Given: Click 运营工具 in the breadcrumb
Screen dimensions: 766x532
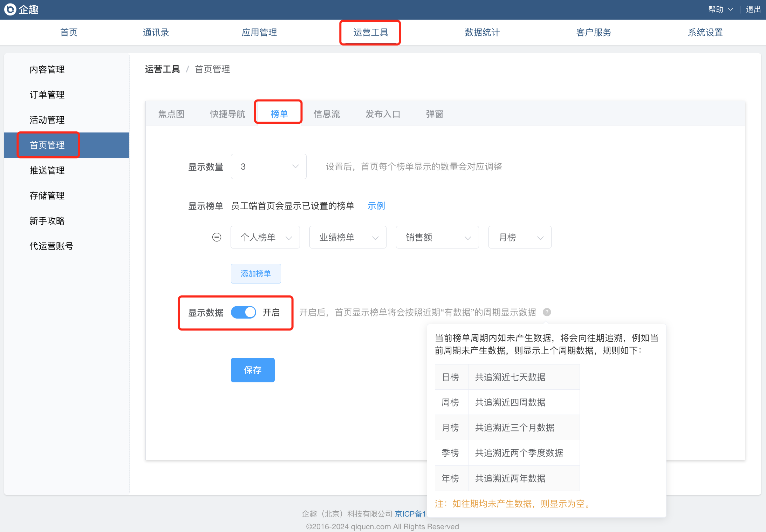Looking at the screenshot, I should [162, 69].
